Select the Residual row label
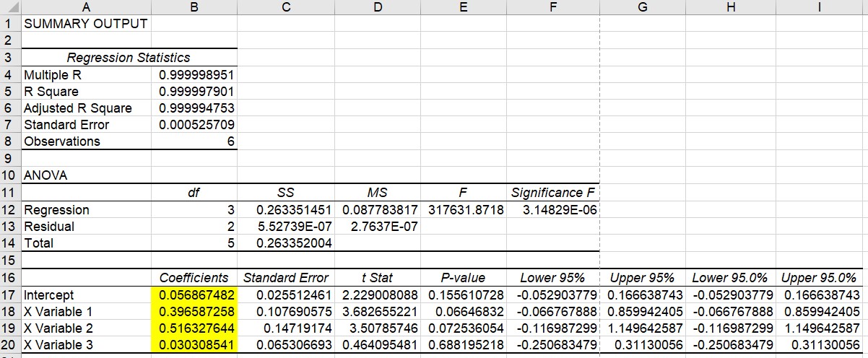 [86, 226]
